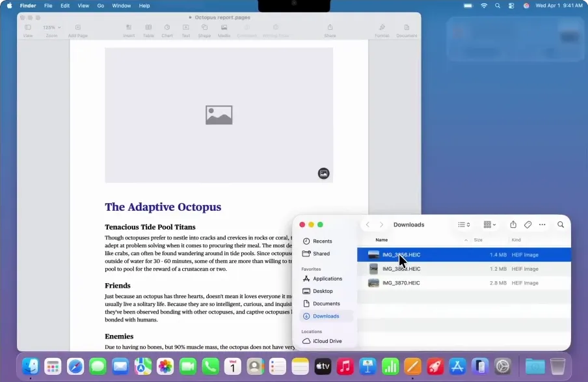Click the date and time in menu bar
The width and height of the screenshot is (588, 382).
pyautogui.click(x=559, y=6)
